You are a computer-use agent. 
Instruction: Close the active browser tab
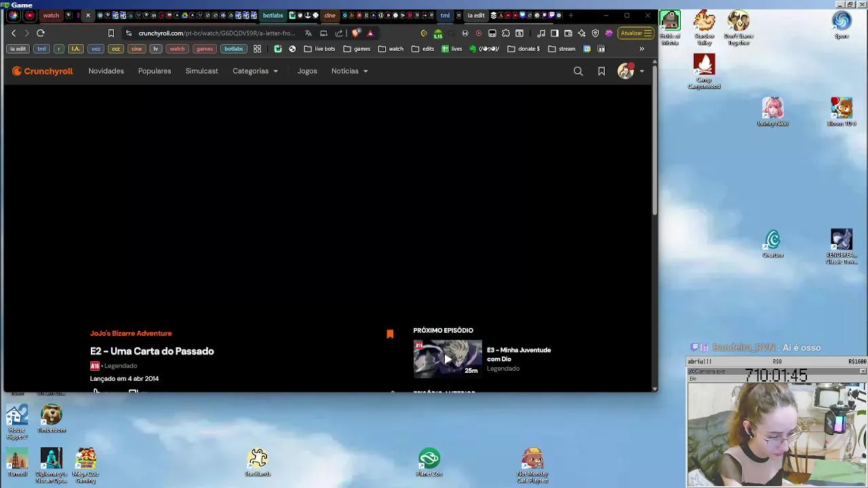pyautogui.click(x=87, y=16)
